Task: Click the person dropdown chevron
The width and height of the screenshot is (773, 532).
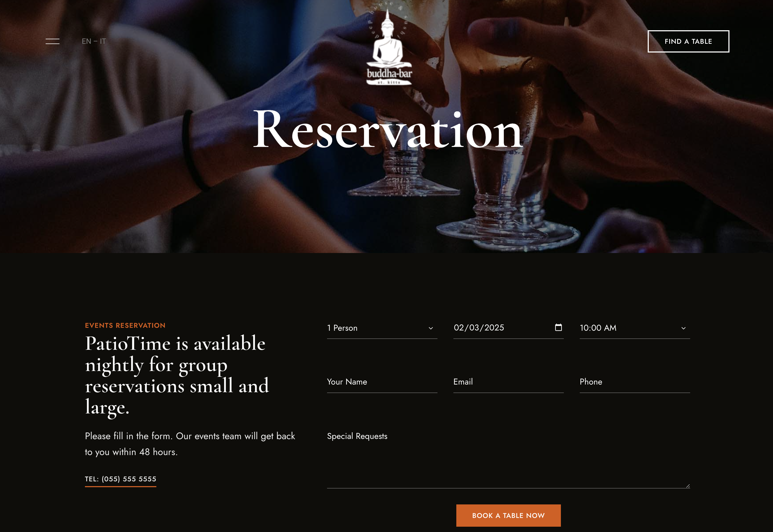Action: [x=431, y=328]
